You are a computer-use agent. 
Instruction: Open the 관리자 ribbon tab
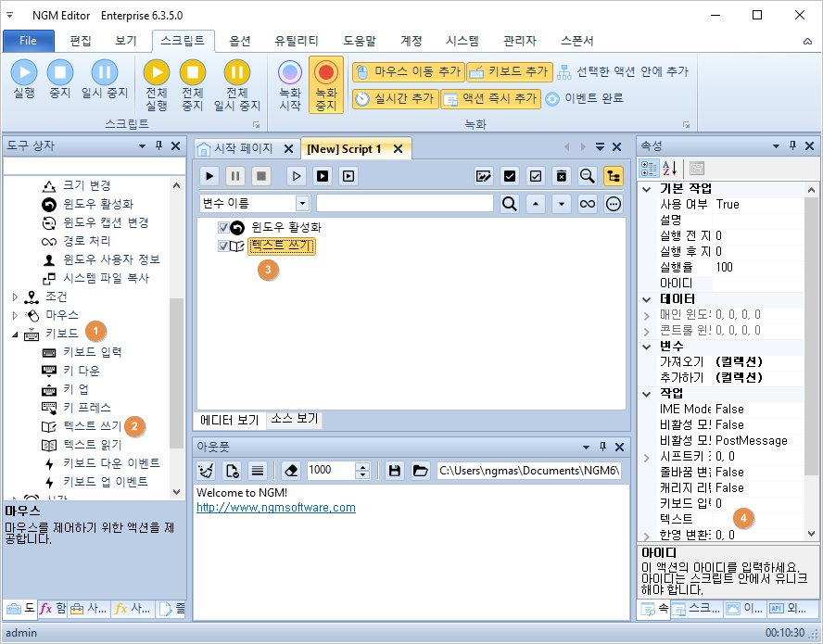point(520,41)
